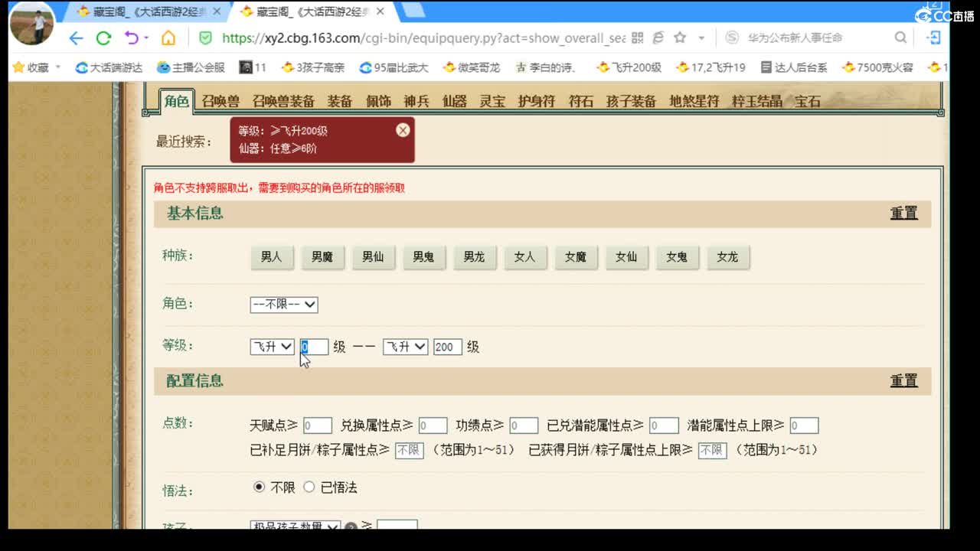This screenshot has height=551, width=980.
Task: Toggle race filter 女魔
Action: click(x=575, y=257)
